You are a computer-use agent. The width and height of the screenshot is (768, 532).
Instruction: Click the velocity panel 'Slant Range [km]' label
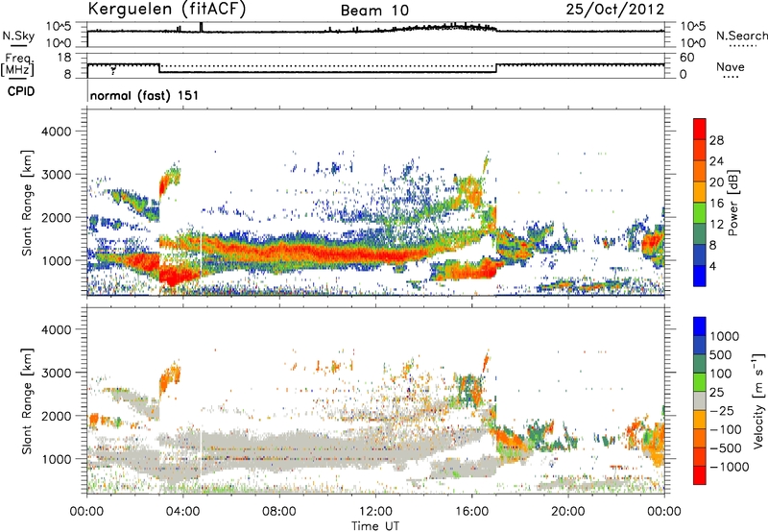(x=27, y=401)
